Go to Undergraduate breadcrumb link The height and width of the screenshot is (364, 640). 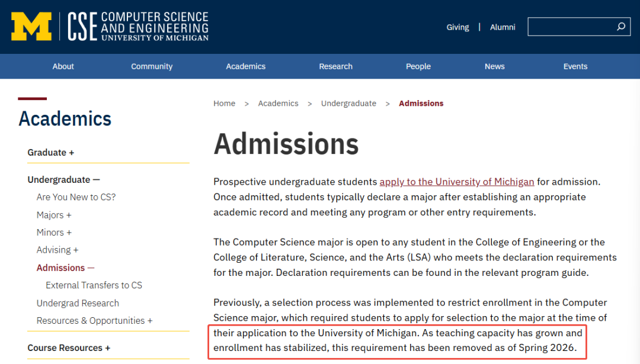348,104
